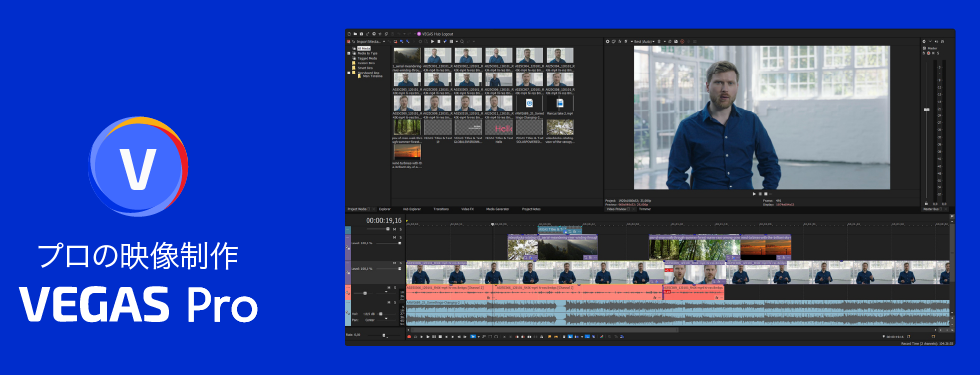Click the Save project icon

(361, 34)
